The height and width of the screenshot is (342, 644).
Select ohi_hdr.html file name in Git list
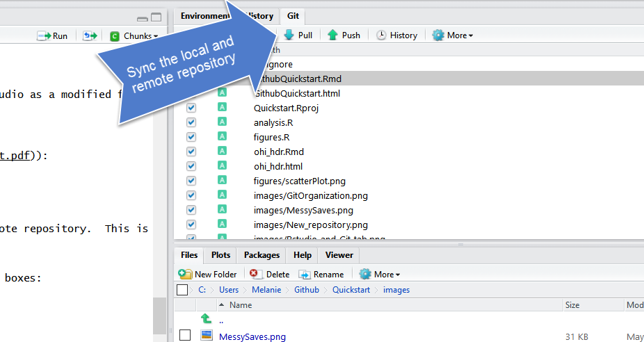[x=278, y=167]
